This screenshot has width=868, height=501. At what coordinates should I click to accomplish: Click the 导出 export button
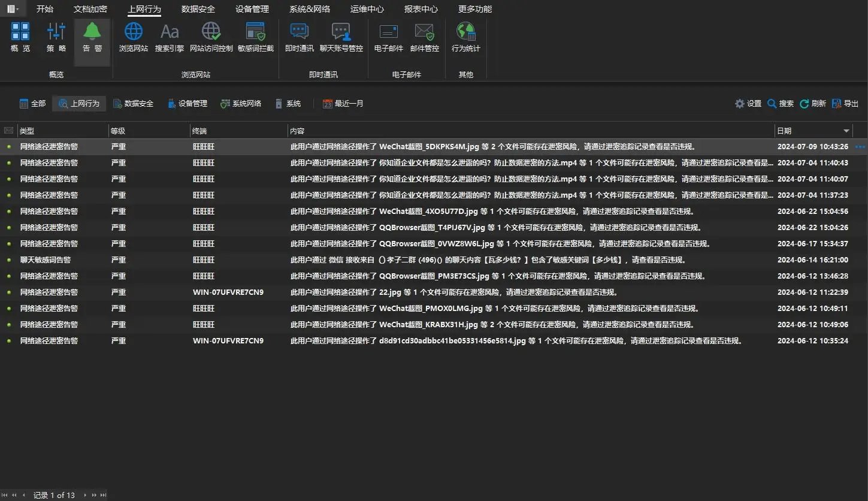[x=845, y=104]
